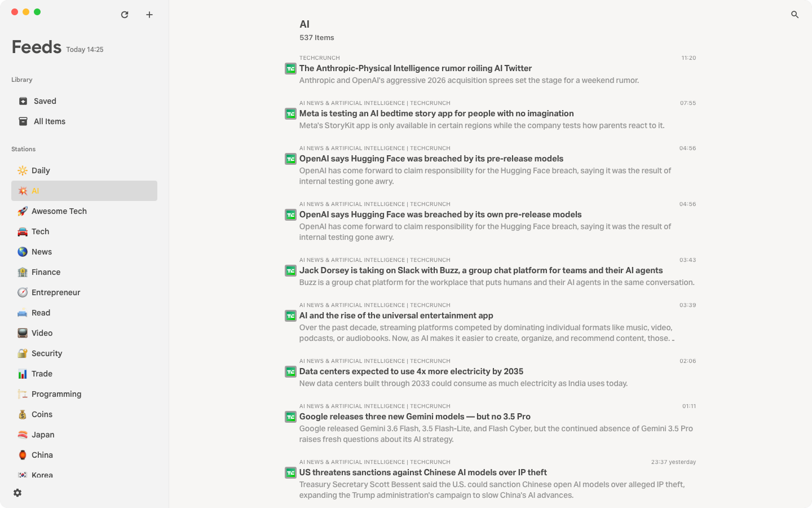Click the rocket icon for Awesome Tech
The image size is (812, 508).
tap(23, 211)
